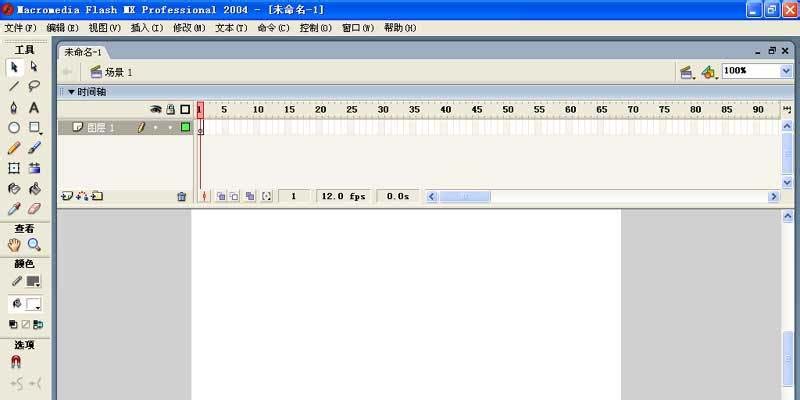Toggle outline square of layer 1
This screenshot has height=400, width=800.
[185, 127]
